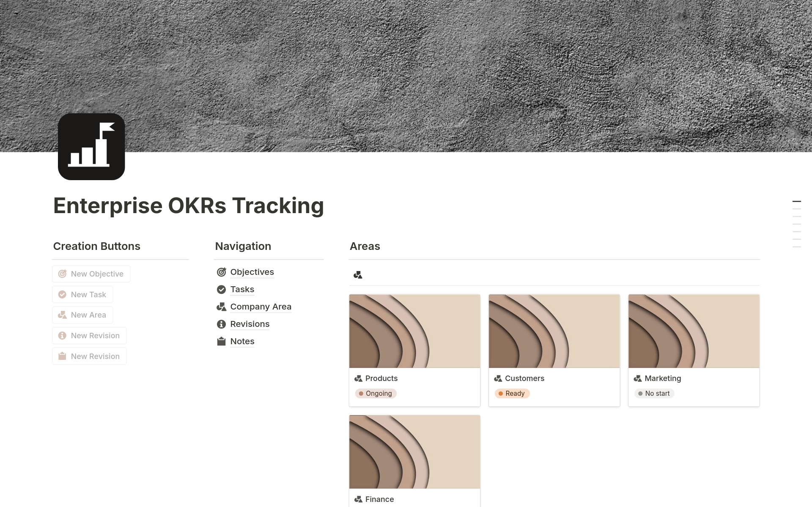Click the target icon beside the Objectives link
The height and width of the screenshot is (507, 812).
tap(222, 272)
